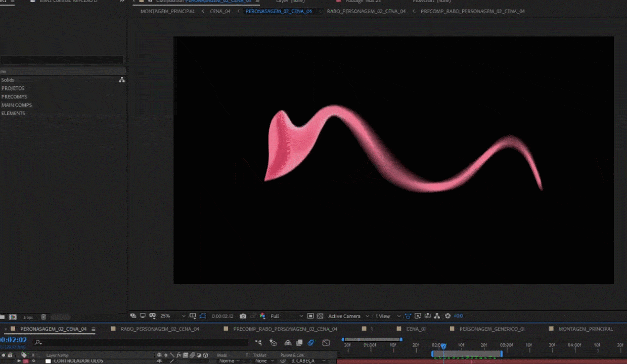Click Project Settings 8 bpc button
Image resolution: width=627 pixels, height=364 pixels.
coord(28,317)
